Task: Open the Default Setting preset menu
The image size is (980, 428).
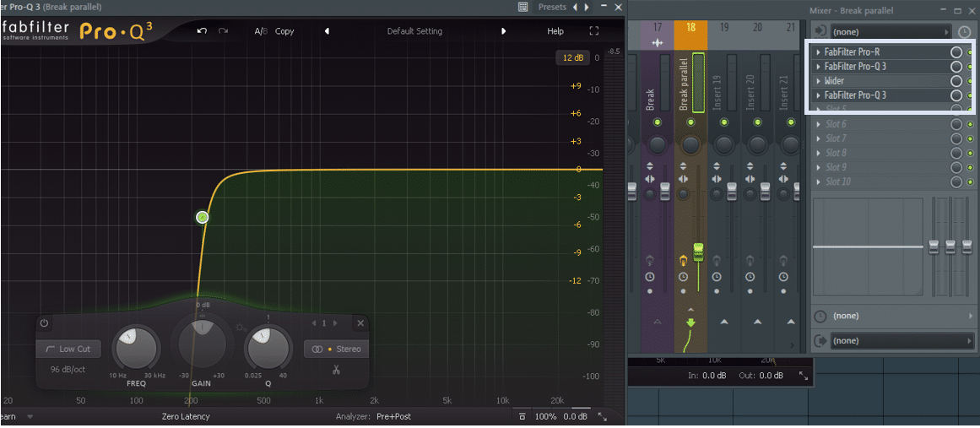Action: point(414,31)
